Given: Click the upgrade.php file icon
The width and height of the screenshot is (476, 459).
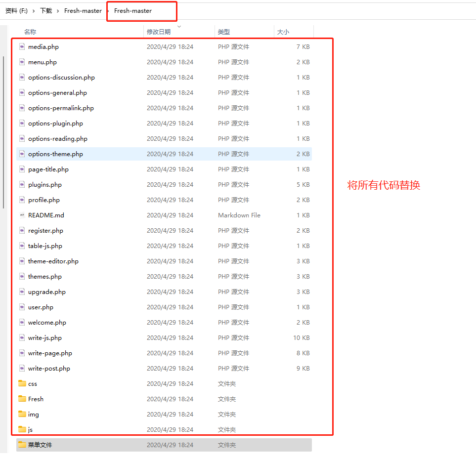Looking at the screenshot, I should [22, 292].
